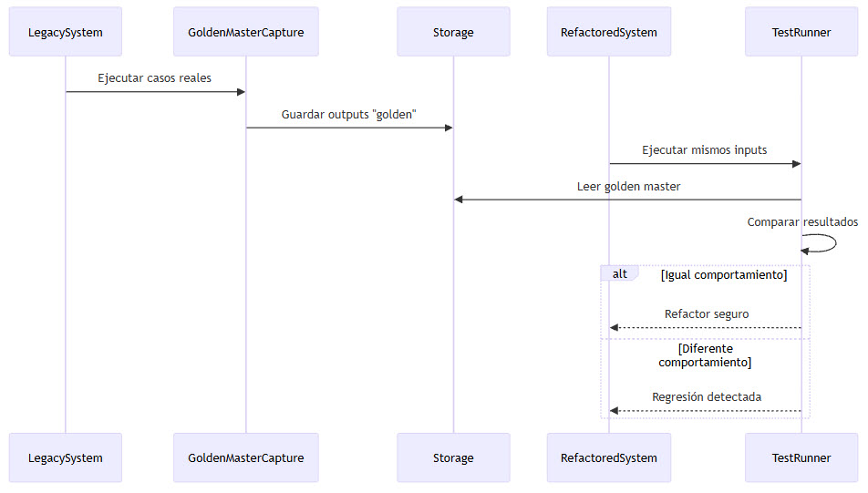868x493 pixels.
Task: Select the top RefactoredSystem participant box
Action: tap(609, 32)
